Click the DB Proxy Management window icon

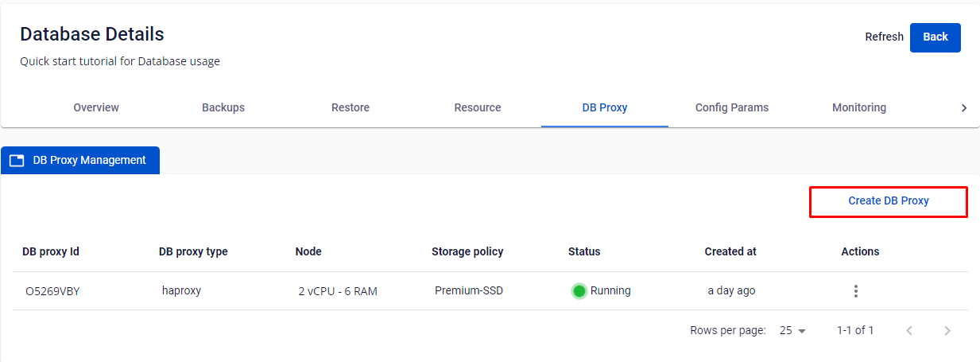17,161
